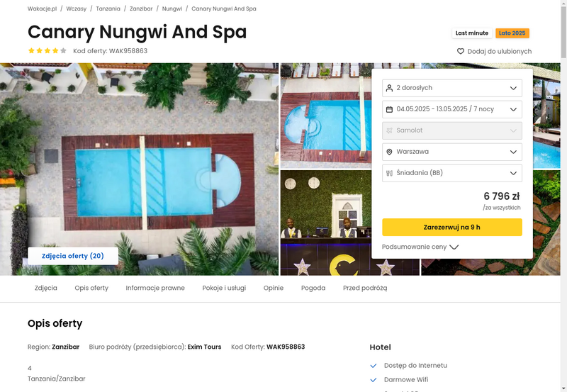Click the calendar icon in dates field
567x392 pixels.
pos(389,109)
